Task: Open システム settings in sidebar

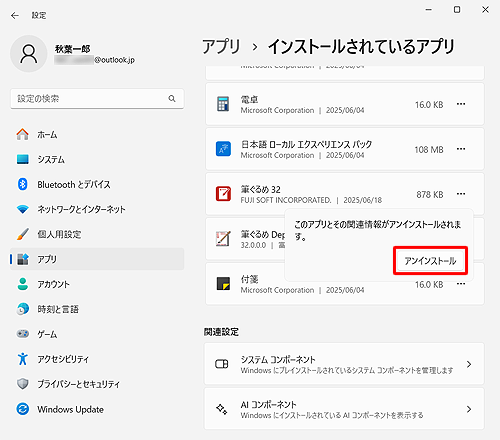Action: (x=97, y=159)
